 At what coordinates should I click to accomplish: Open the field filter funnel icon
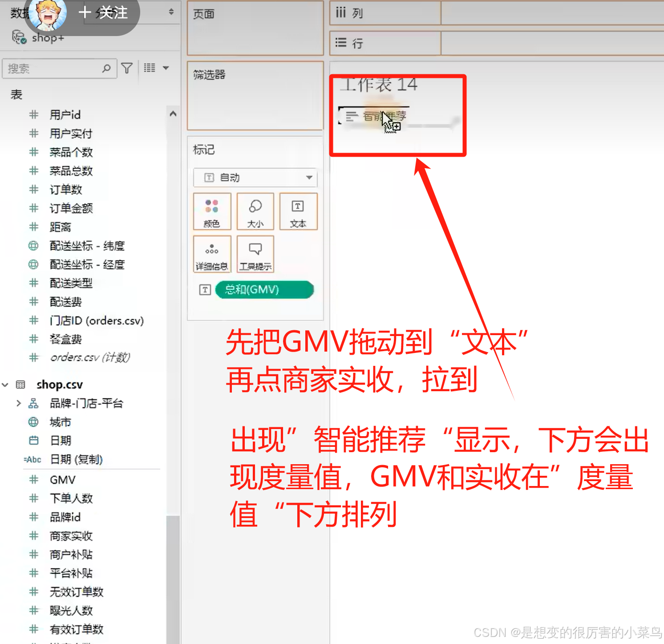127,68
